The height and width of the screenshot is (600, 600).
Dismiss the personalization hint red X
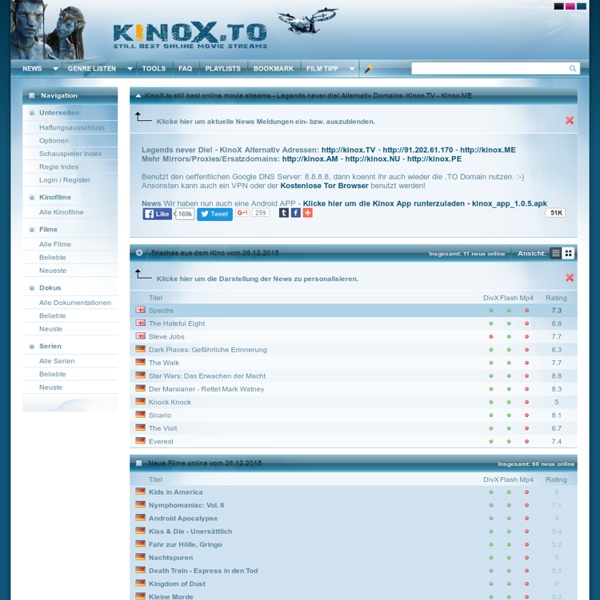point(569,278)
